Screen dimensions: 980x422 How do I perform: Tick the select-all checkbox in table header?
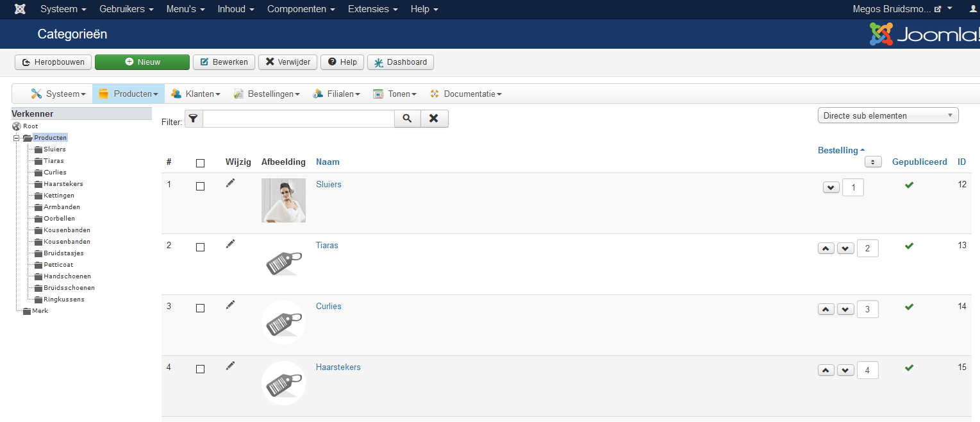click(x=200, y=163)
